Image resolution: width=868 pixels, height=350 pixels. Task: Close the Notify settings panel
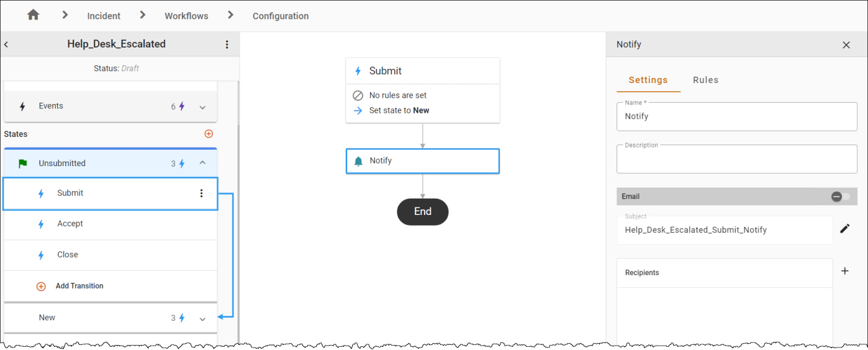pyautogui.click(x=846, y=45)
